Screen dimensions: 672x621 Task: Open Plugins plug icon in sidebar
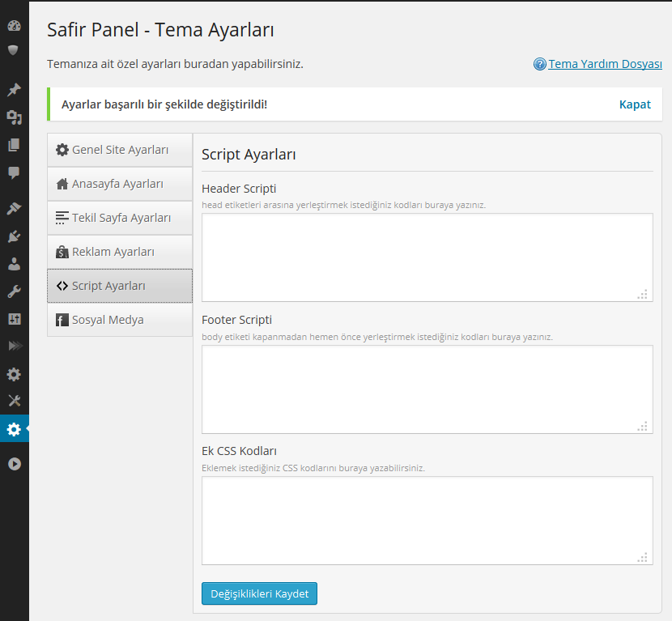click(14, 236)
